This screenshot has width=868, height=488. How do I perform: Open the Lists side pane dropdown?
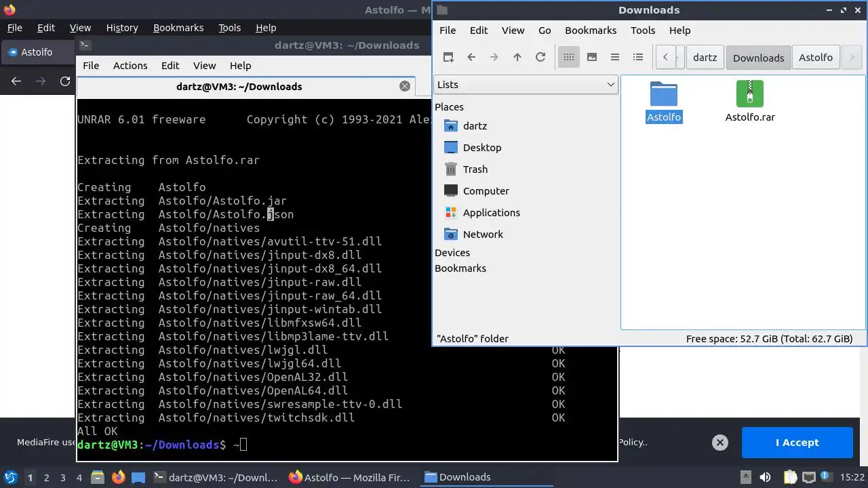pyautogui.click(x=526, y=84)
